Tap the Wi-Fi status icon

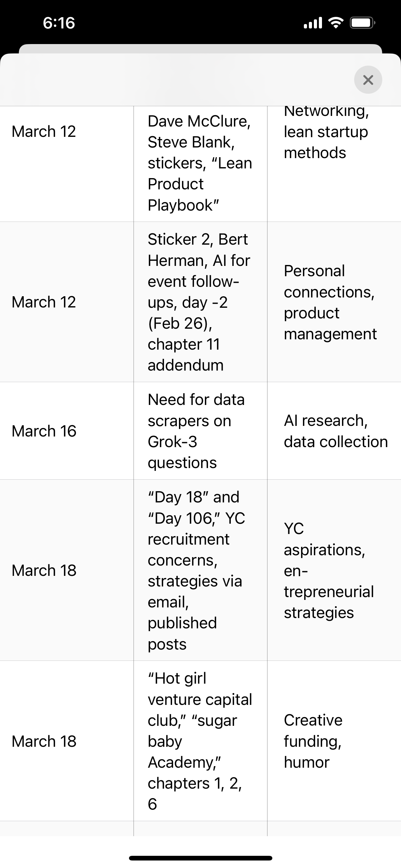pos(335,23)
